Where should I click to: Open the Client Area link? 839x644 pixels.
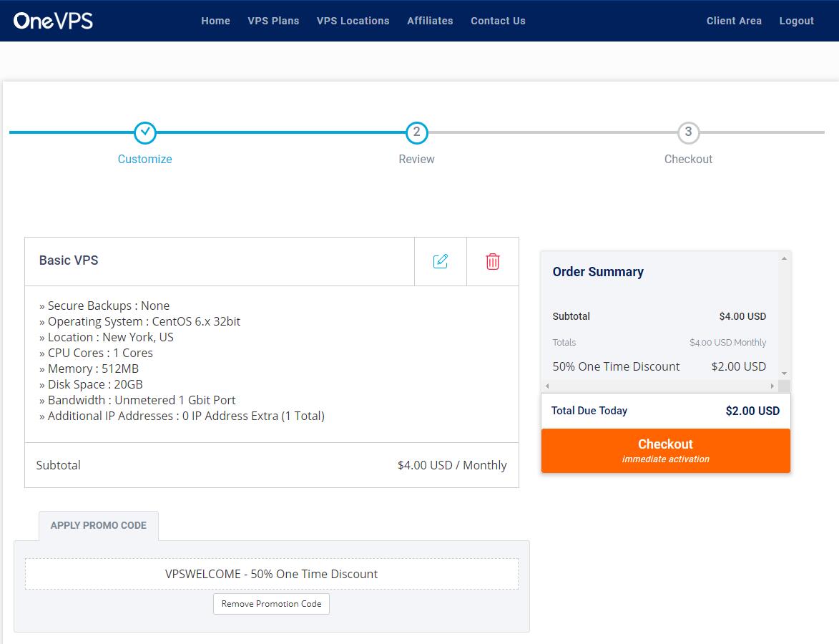[x=734, y=21]
